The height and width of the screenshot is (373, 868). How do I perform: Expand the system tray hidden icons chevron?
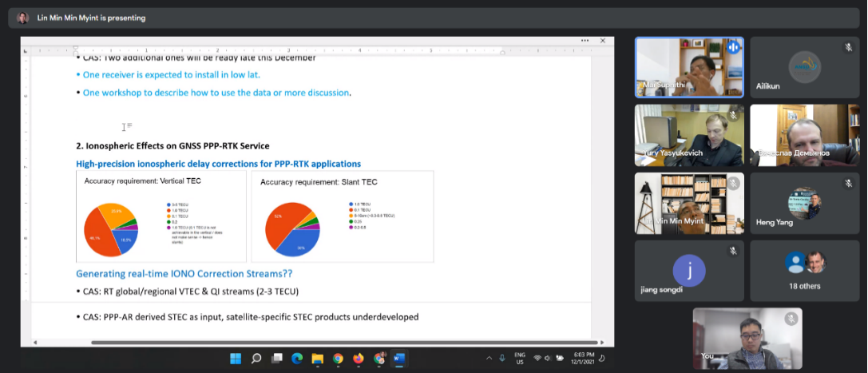[489, 358]
